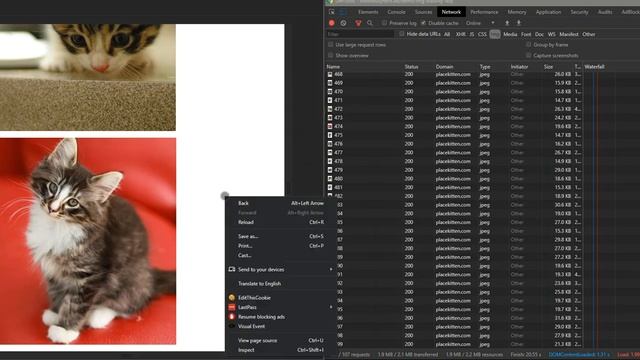The image size is (640, 360).
Task: Choose View page source
Action: pos(281,340)
